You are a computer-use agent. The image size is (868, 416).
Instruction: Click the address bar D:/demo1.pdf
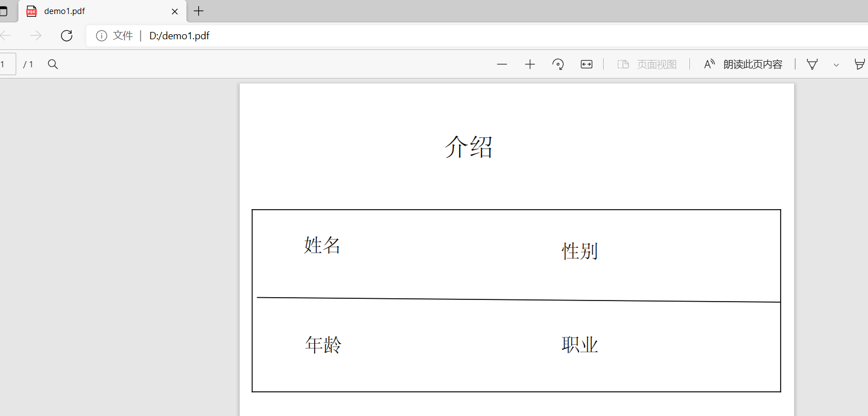coord(179,36)
